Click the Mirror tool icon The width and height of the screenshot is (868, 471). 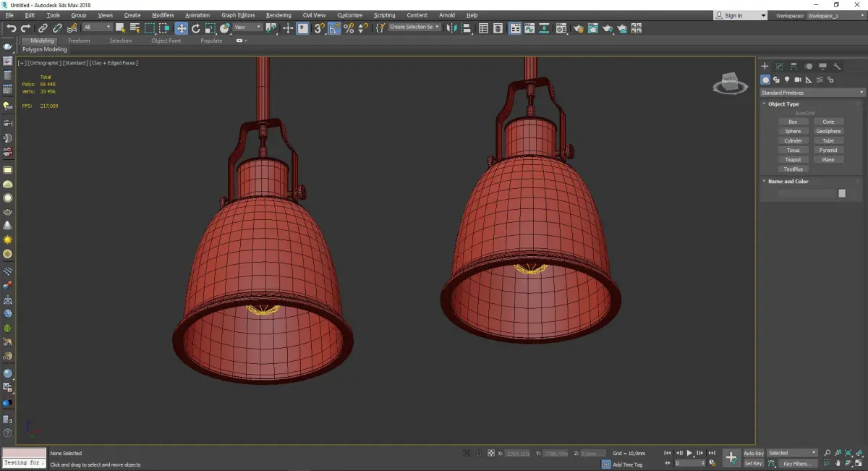pyautogui.click(x=452, y=28)
